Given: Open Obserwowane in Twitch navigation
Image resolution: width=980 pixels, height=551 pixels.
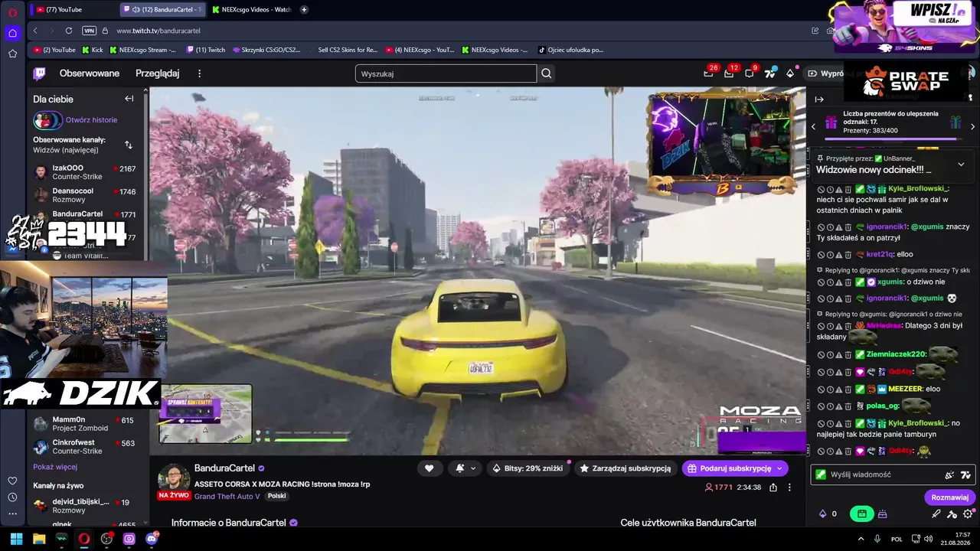Looking at the screenshot, I should (90, 73).
